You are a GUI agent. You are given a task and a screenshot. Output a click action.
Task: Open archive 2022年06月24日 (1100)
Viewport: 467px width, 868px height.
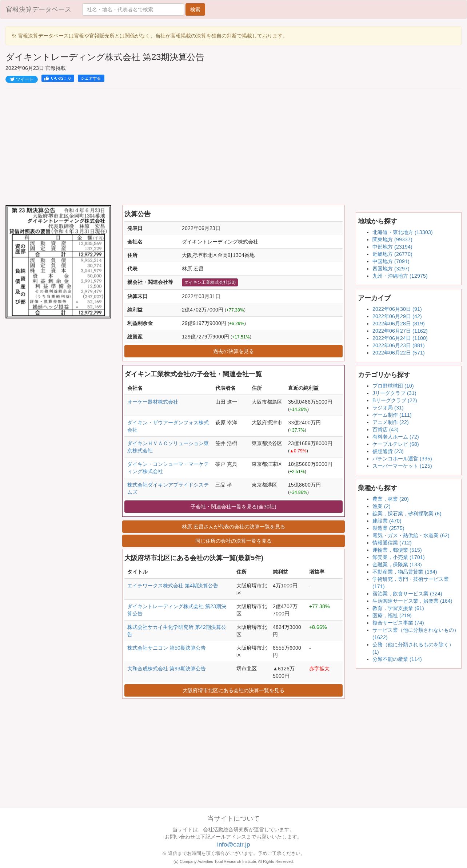tap(400, 338)
